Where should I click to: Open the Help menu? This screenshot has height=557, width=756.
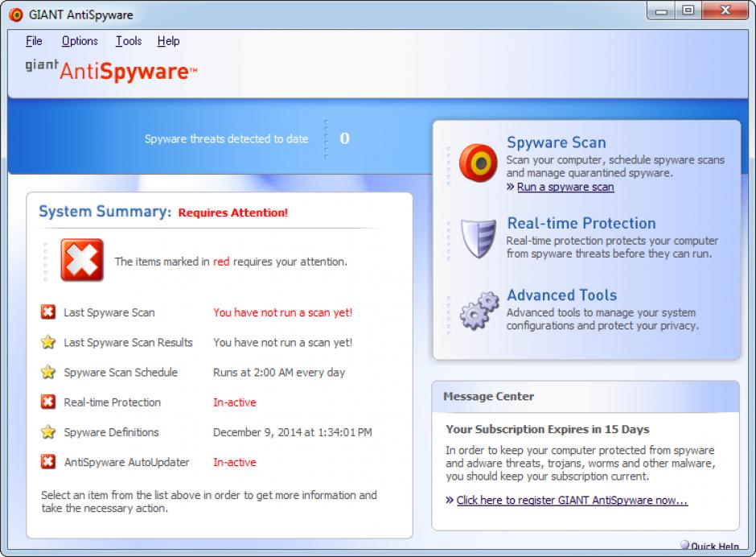pos(168,41)
